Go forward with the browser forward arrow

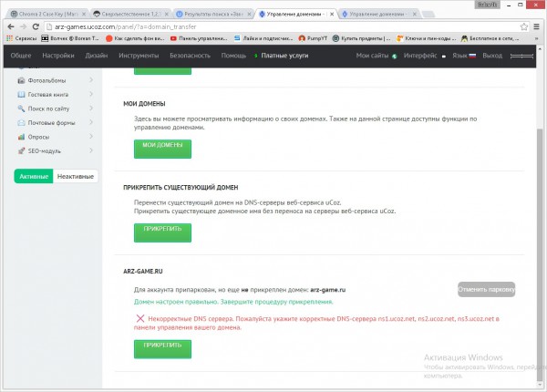pyautogui.click(x=23, y=26)
